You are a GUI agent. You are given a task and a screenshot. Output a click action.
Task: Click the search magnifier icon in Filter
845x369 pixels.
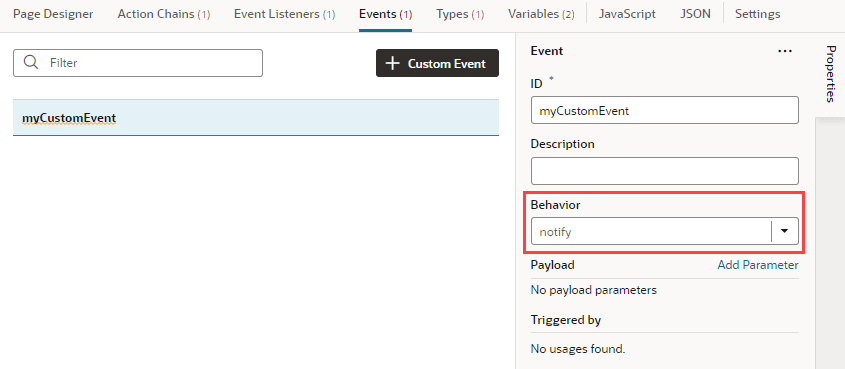coord(31,62)
